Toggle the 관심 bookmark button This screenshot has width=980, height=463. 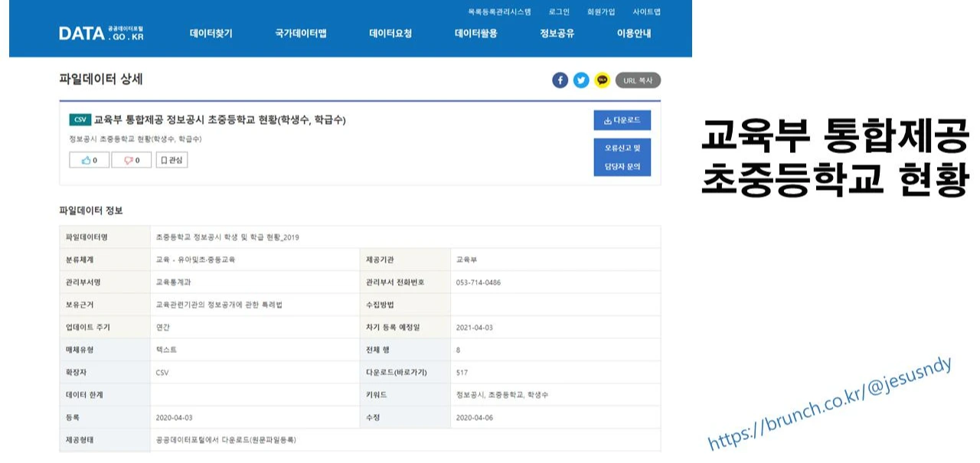[x=171, y=159]
